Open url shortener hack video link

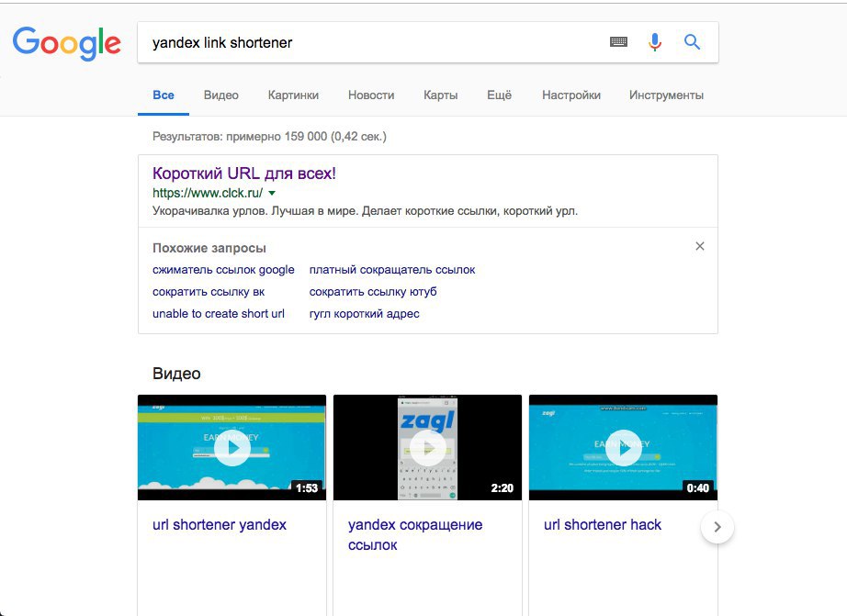[603, 525]
